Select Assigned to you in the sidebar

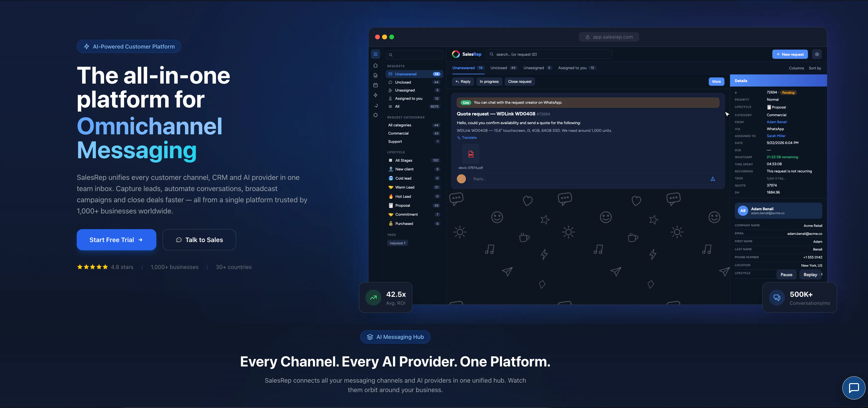coord(414,99)
